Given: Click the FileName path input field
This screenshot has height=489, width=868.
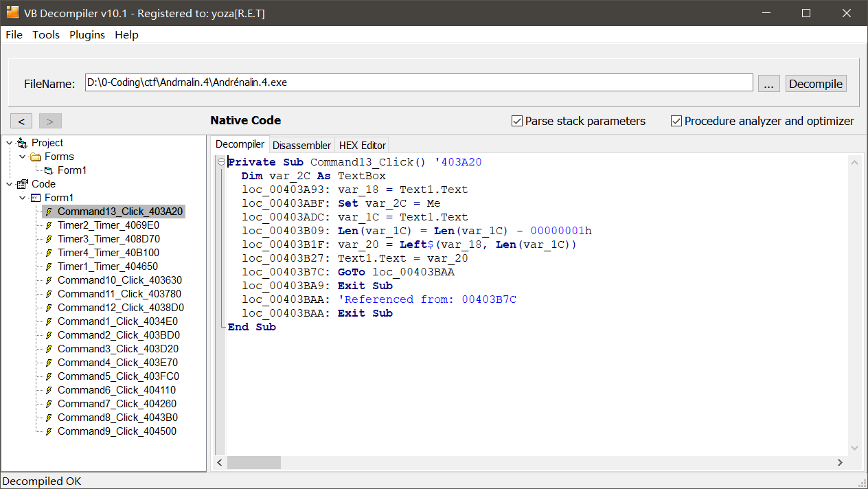Looking at the screenshot, I should 419,82.
